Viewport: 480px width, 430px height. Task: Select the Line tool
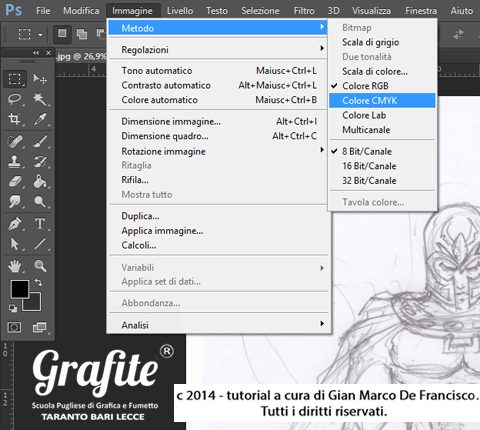click(x=40, y=244)
